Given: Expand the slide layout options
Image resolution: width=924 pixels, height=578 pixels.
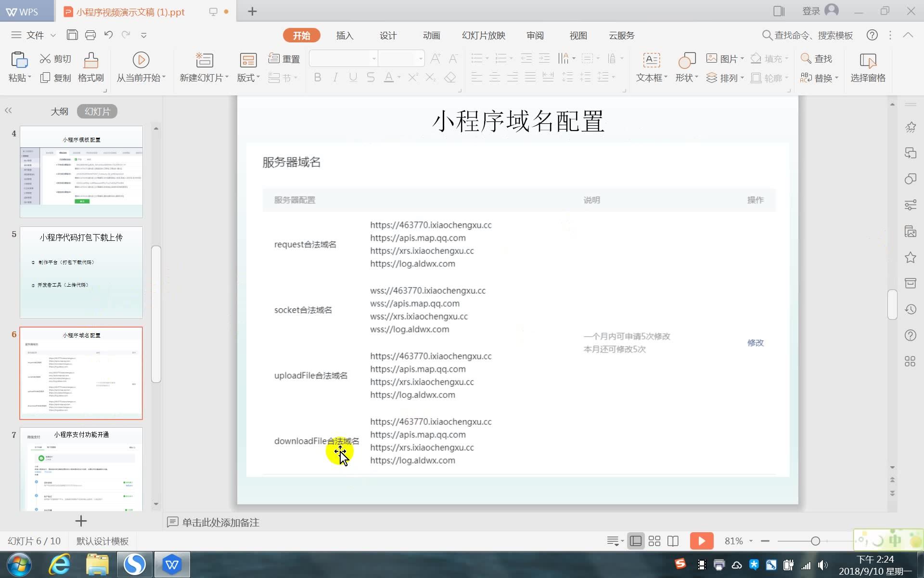Looking at the screenshot, I should [x=247, y=67].
